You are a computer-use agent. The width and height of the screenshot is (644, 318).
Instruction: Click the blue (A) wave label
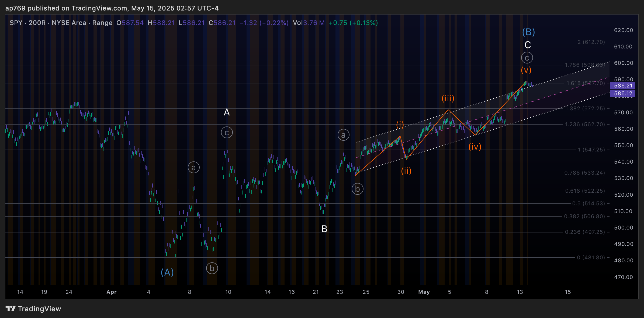[167, 272]
